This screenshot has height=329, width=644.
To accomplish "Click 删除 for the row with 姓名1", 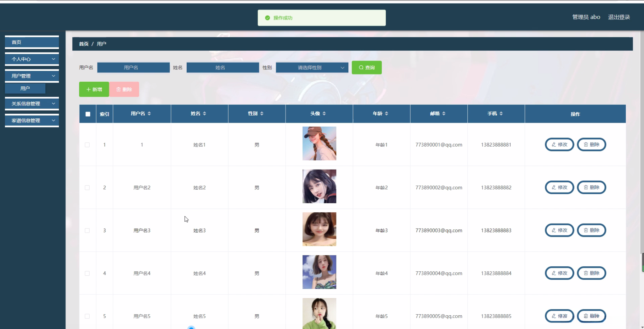I will point(592,145).
